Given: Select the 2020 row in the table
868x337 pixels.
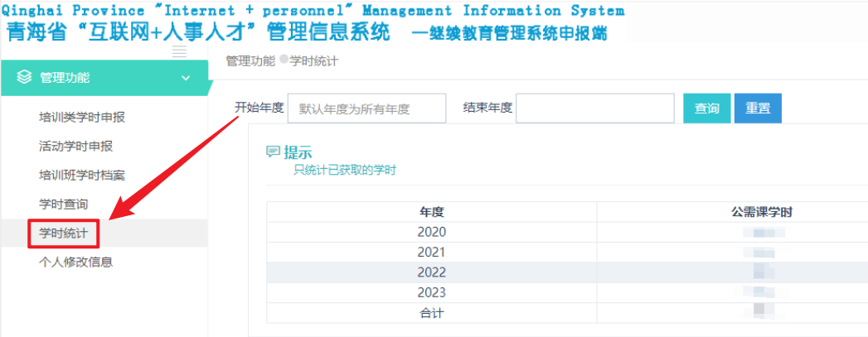Looking at the screenshot, I should click(432, 232).
